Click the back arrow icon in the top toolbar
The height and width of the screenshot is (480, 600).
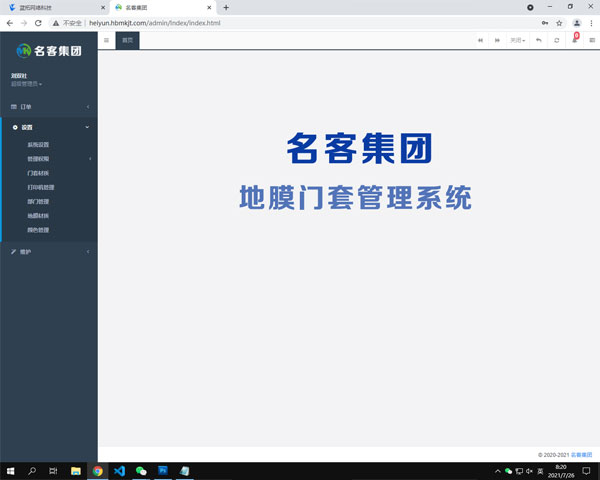tap(537, 40)
